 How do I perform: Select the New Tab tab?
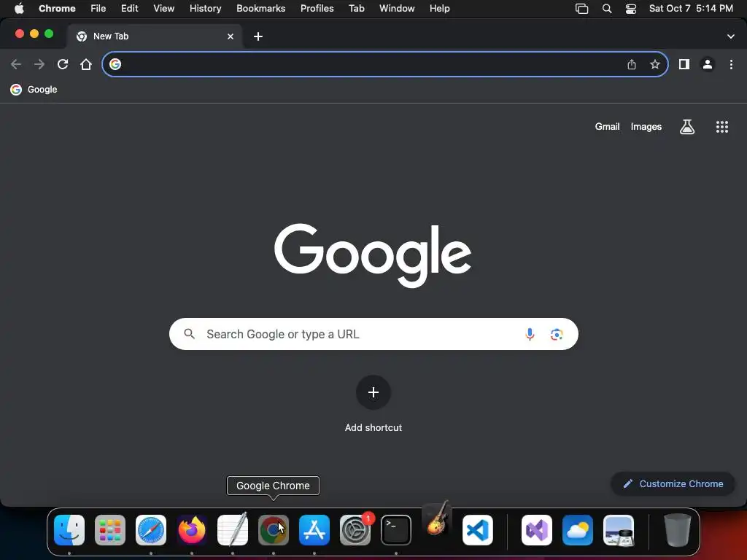coord(155,36)
